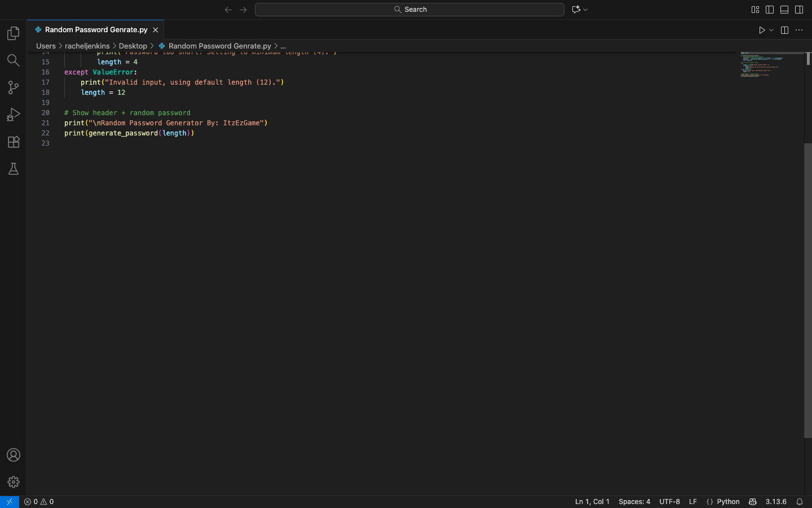Open the Run and Debug view
812x508 pixels.
pos(14,115)
